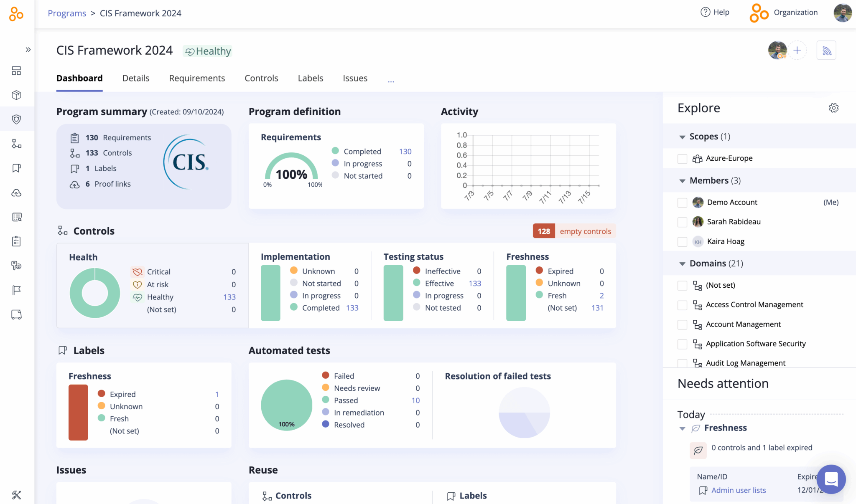
Task: Expand sidebar with double chevron icon
Action: pos(28,50)
